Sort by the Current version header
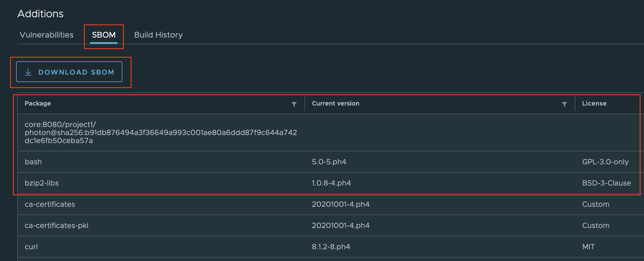Screen dimensions: 644x261 pos(336,104)
